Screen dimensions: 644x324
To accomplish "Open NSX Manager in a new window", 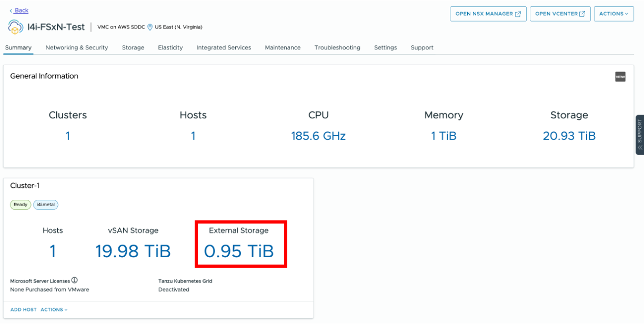I will [x=488, y=14].
